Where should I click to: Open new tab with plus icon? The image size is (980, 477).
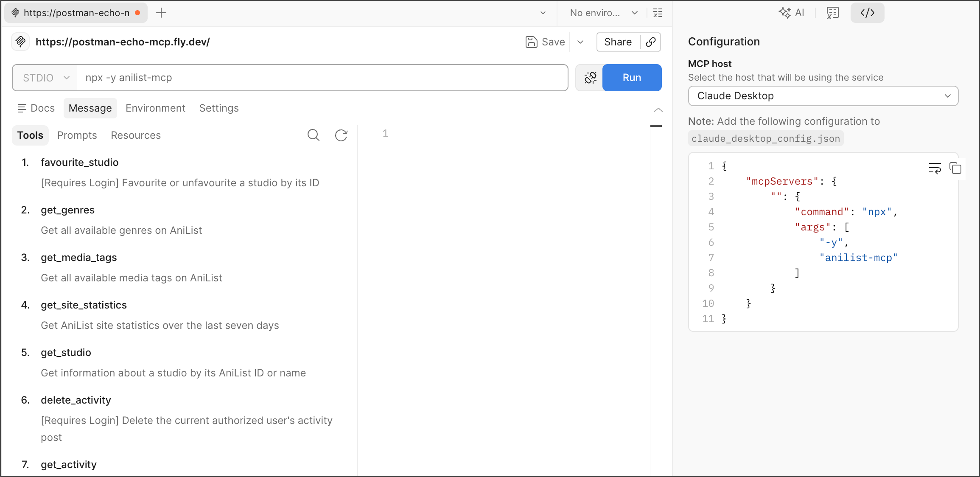coord(161,13)
